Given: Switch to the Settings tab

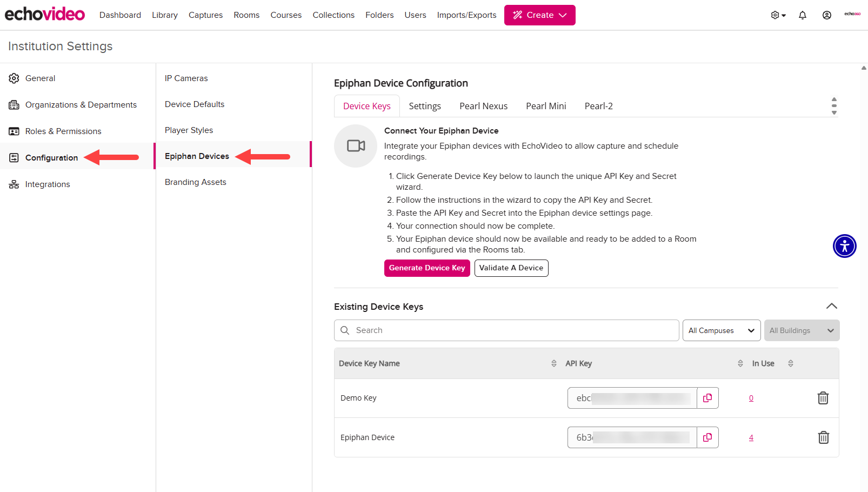Looking at the screenshot, I should (x=425, y=106).
